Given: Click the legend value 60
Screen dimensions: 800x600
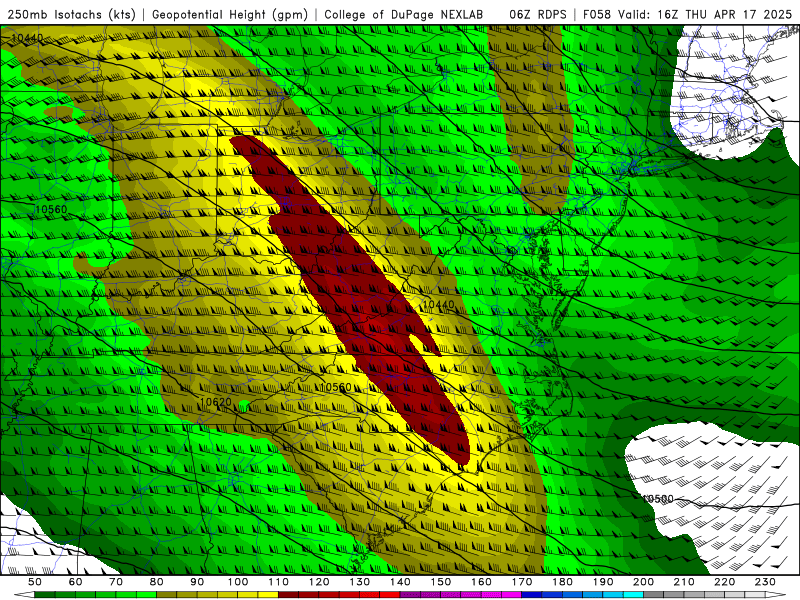Looking at the screenshot, I should (x=75, y=582).
